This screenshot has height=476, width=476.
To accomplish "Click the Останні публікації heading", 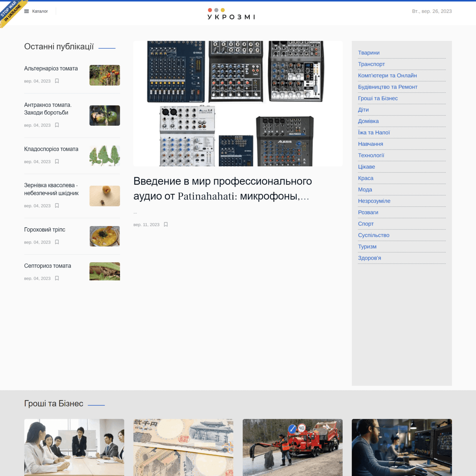I will (59, 46).
